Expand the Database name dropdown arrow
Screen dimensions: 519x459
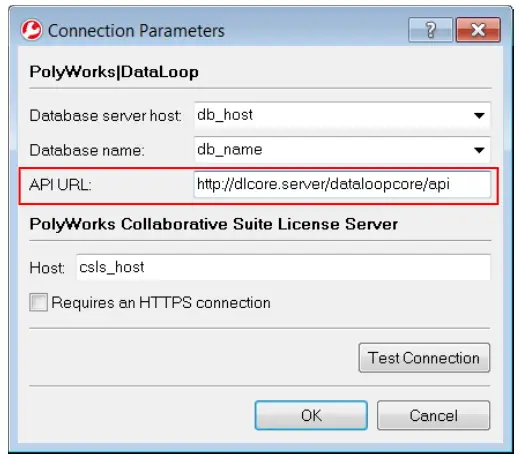[479, 150]
